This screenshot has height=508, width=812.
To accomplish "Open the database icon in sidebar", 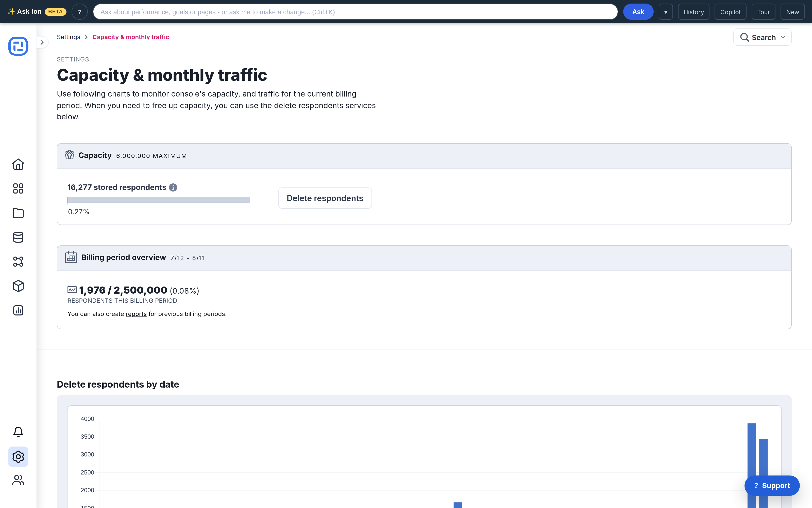I will [18, 237].
